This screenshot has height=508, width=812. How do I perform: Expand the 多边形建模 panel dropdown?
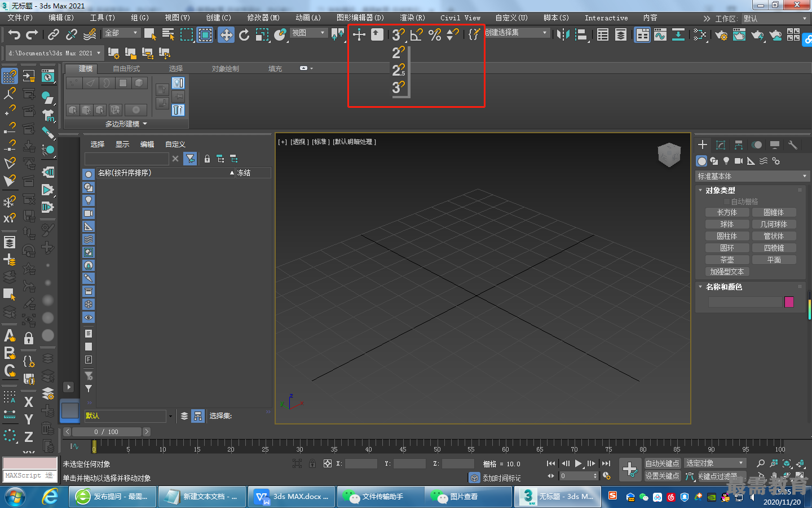point(126,124)
